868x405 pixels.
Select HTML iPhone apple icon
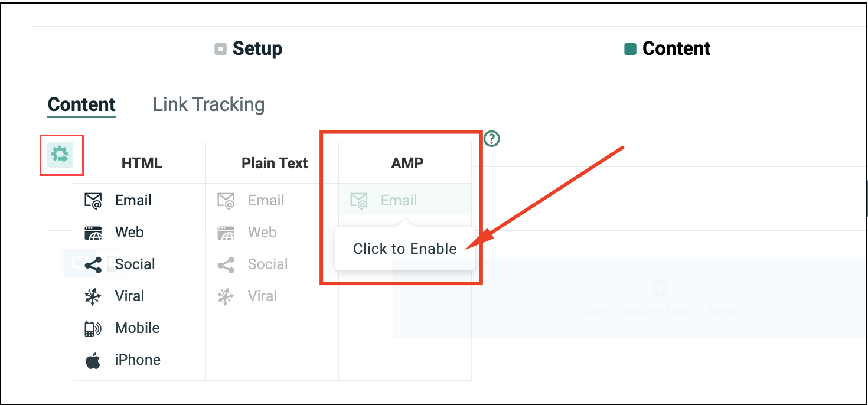click(x=93, y=360)
